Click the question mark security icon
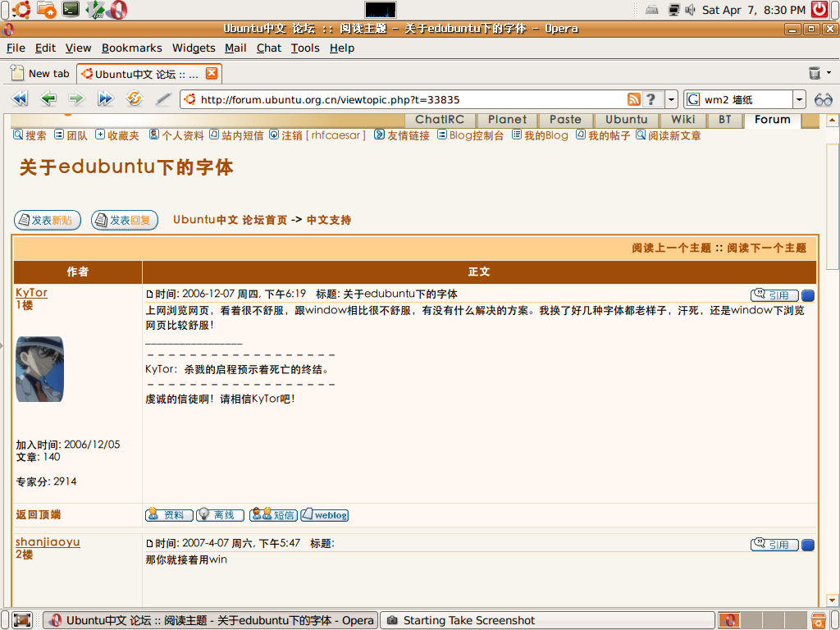This screenshot has width=840, height=630. 651,99
